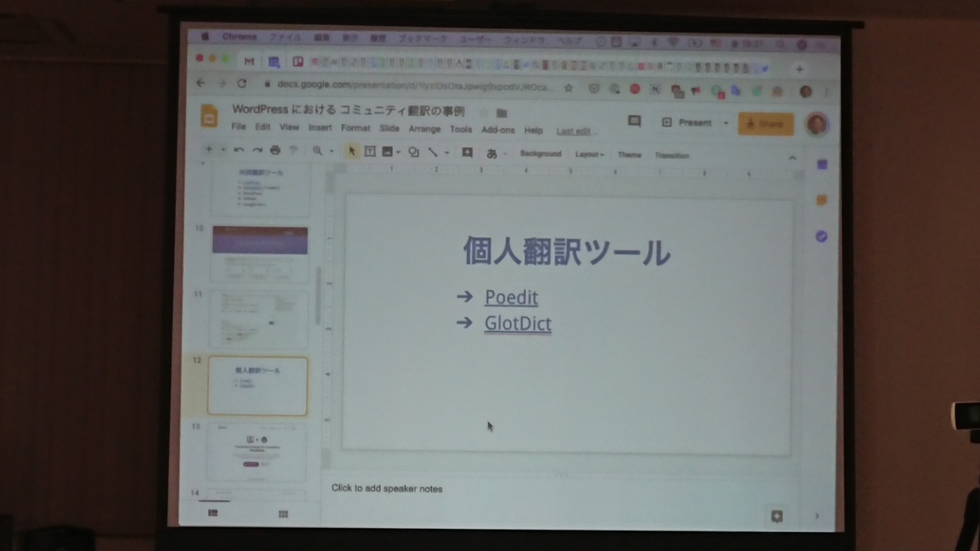Open the Insert image dropdown arrow

pos(398,152)
